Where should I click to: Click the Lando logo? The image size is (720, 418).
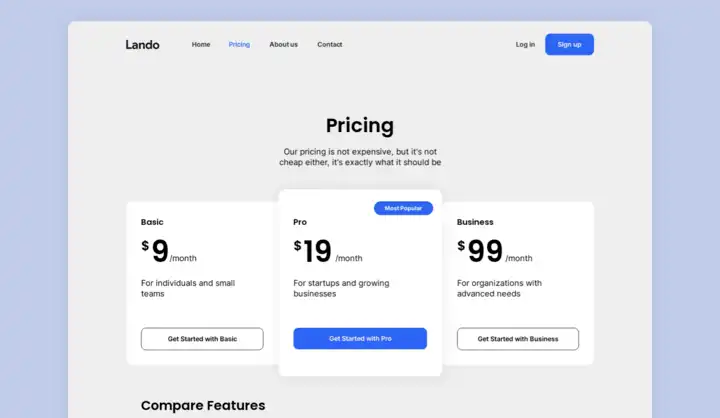pos(142,44)
